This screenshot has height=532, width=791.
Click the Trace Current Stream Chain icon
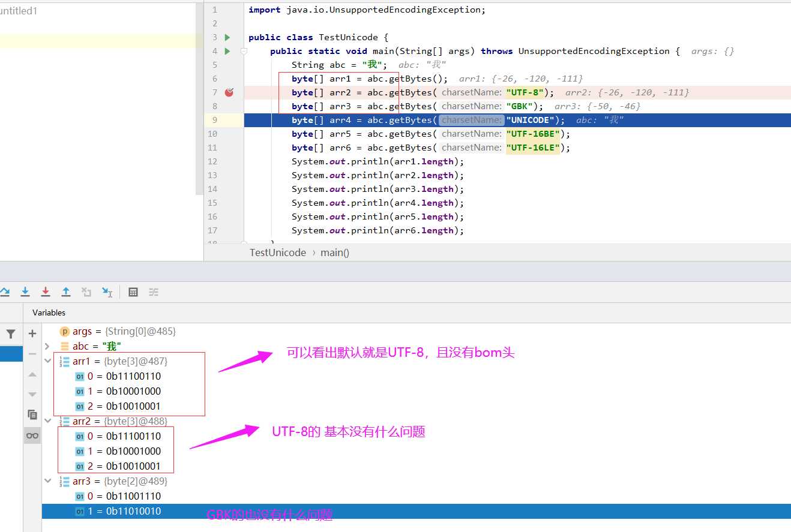point(154,292)
